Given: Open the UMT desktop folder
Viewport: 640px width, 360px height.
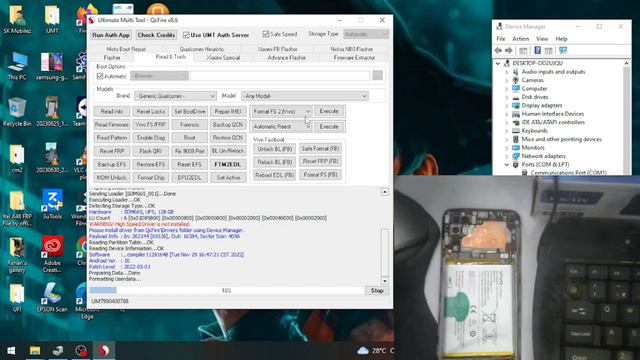Looking at the screenshot, I should [x=52, y=19].
